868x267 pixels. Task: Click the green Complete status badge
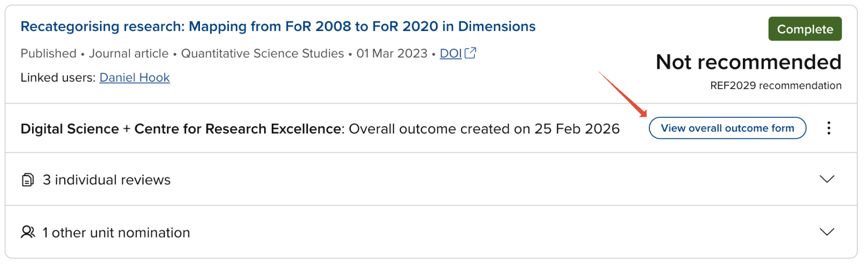(804, 29)
